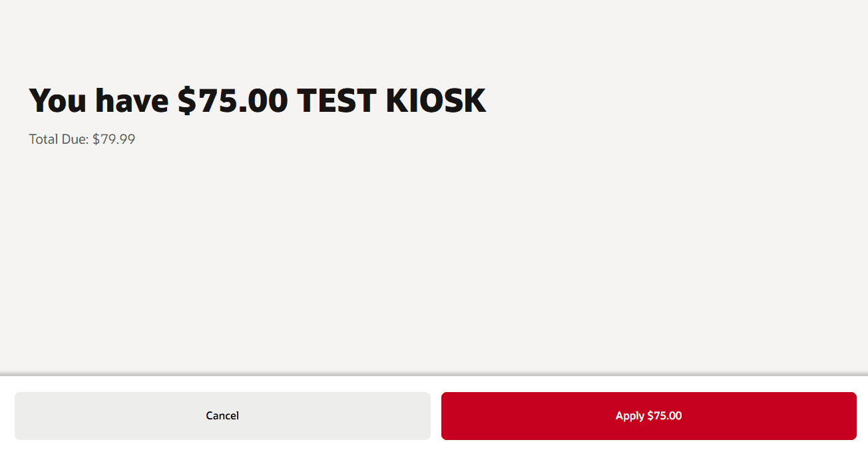Confirm payment with the Apply $75.00 button
Screen dimensions: 868x452
tap(649, 415)
